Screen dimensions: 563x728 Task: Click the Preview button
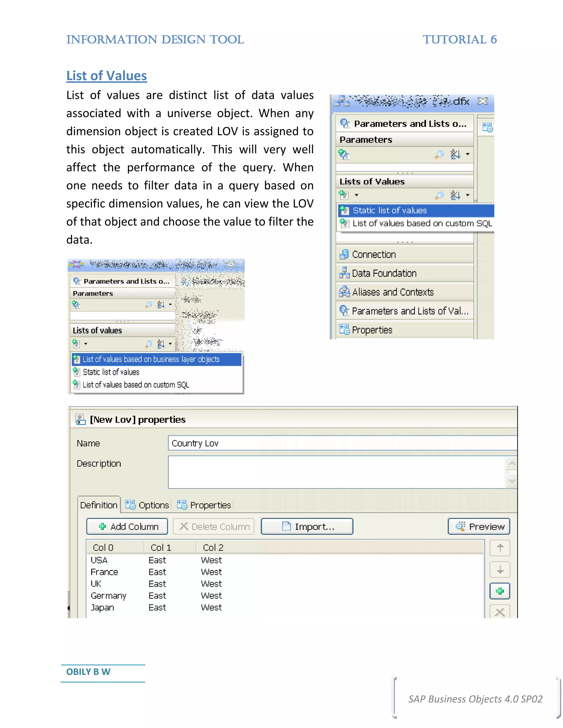pyautogui.click(x=479, y=527)
